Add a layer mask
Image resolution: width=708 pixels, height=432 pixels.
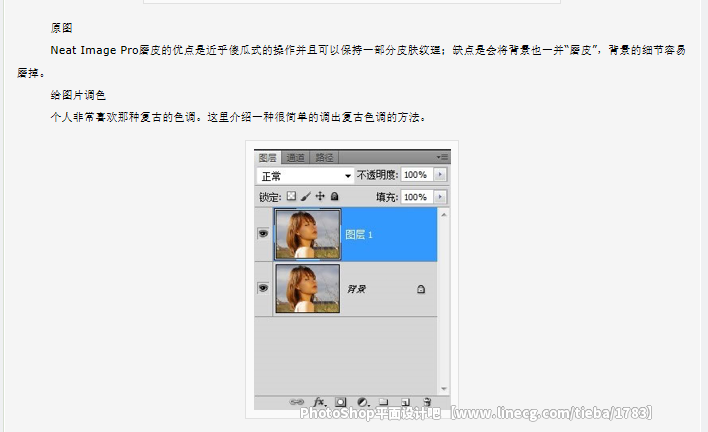coord(340,402)
